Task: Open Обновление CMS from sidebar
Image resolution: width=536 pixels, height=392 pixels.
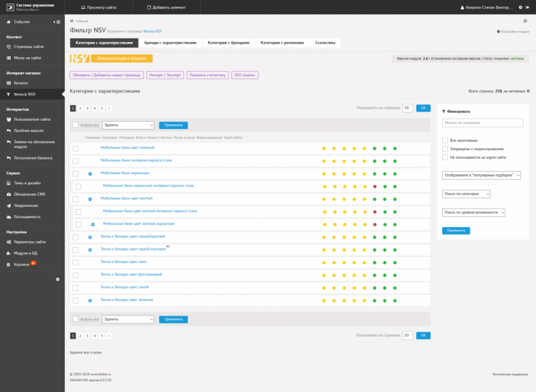Action: point(29,194)
